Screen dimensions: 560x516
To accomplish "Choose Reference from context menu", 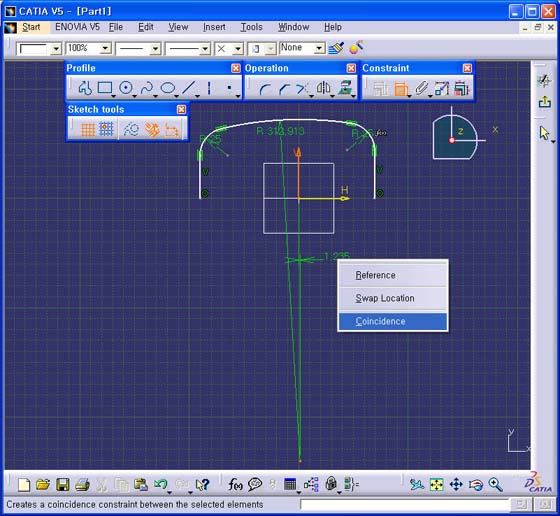I will (393, 275).
